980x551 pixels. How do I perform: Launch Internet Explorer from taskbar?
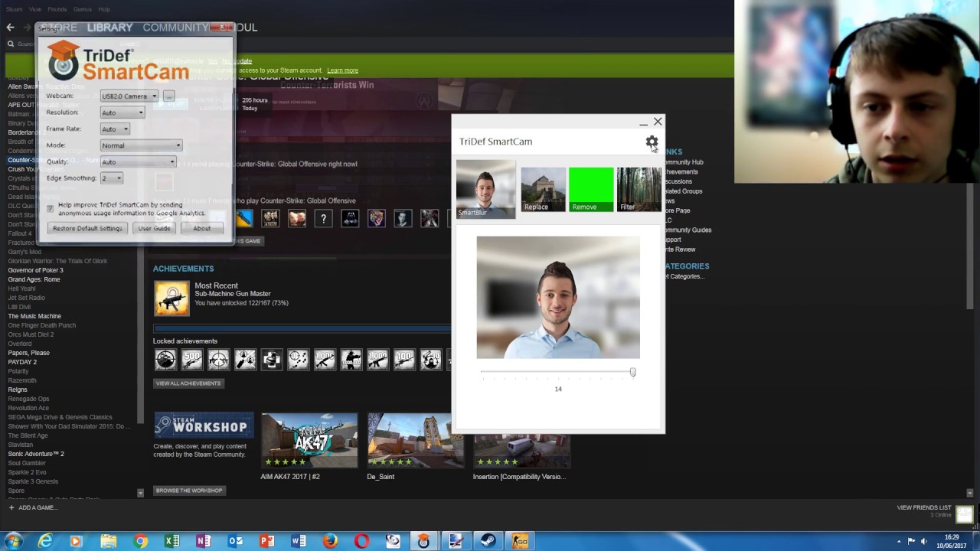click(x=45, y=541)
